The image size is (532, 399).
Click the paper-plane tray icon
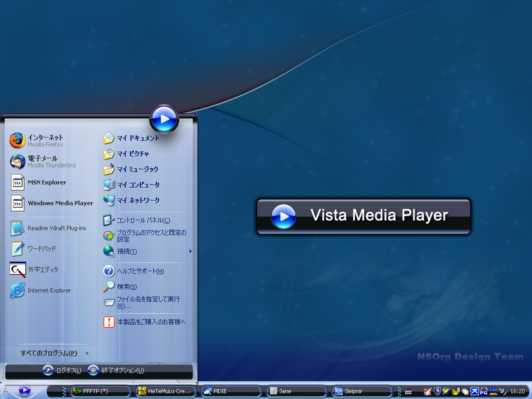point(427,392)
